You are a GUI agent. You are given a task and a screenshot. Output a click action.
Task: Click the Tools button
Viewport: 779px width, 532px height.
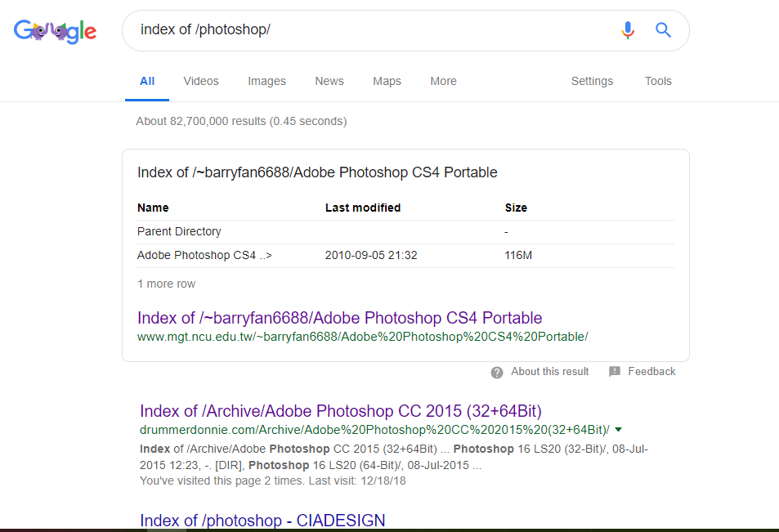tap(658, 81)
